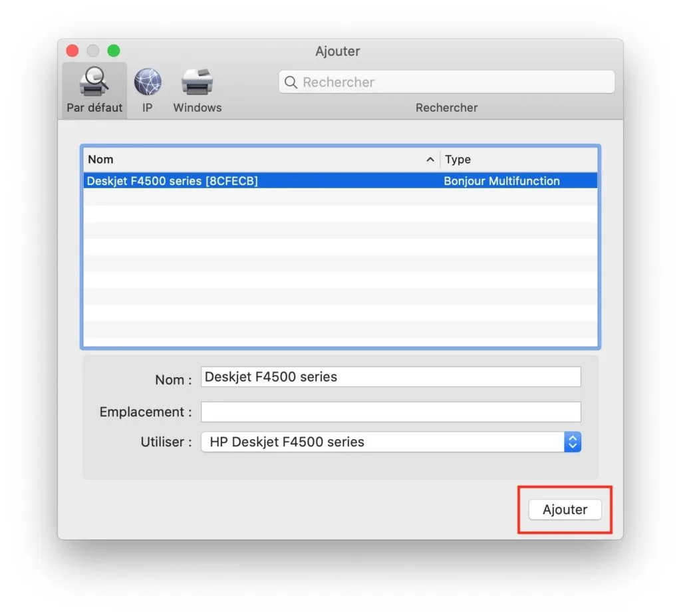This screenshot has width=681, height=616.
Task: Toggle sort order arrow in Nom column
Action: click(430, 160)
